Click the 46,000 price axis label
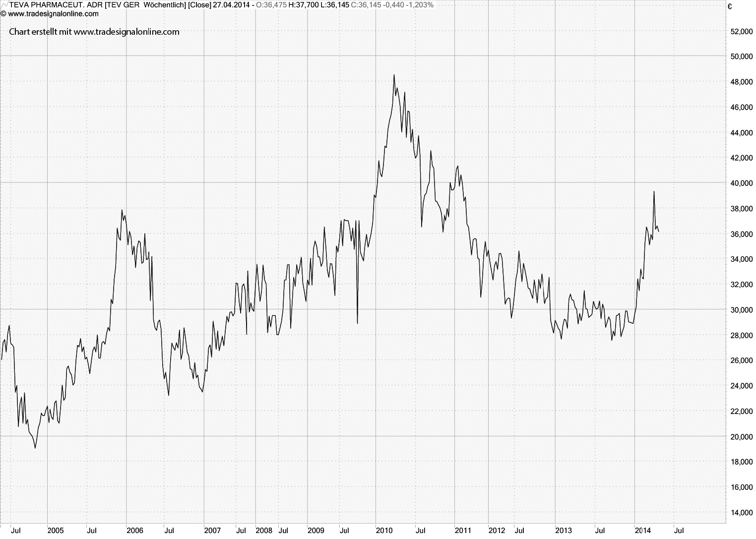756x539 pixels. 742,107
